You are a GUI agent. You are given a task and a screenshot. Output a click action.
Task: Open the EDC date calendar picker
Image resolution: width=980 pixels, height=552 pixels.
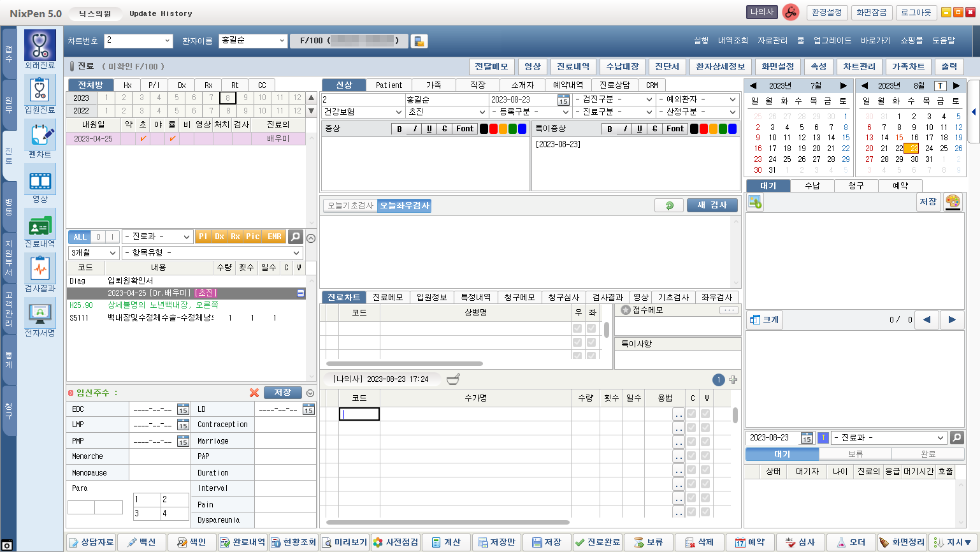click(x=183, y=409)
